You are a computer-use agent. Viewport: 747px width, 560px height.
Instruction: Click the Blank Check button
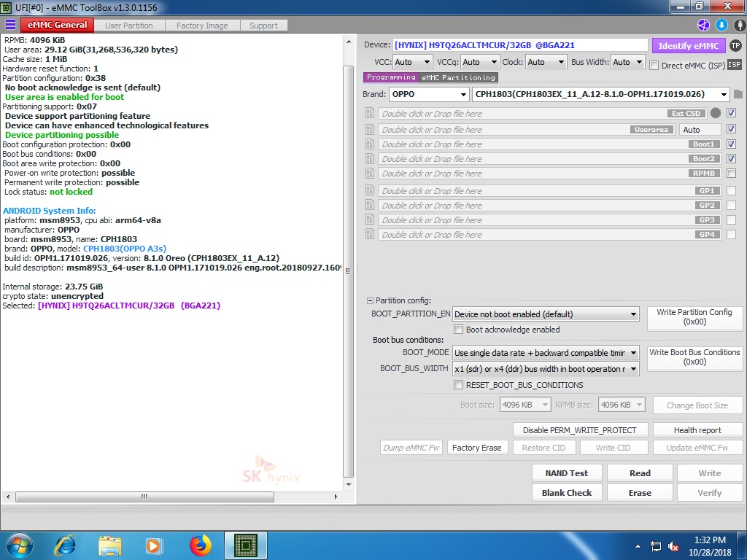pos(566,493)
